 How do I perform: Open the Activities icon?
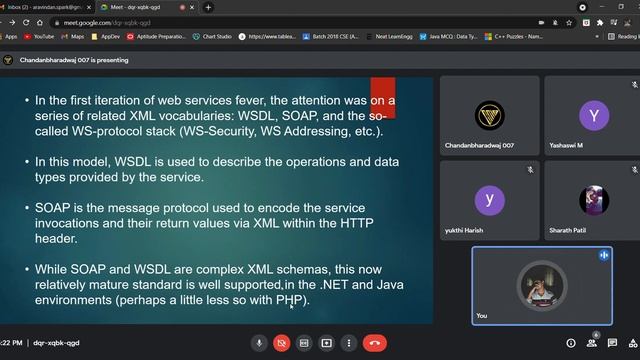[633, 343]
